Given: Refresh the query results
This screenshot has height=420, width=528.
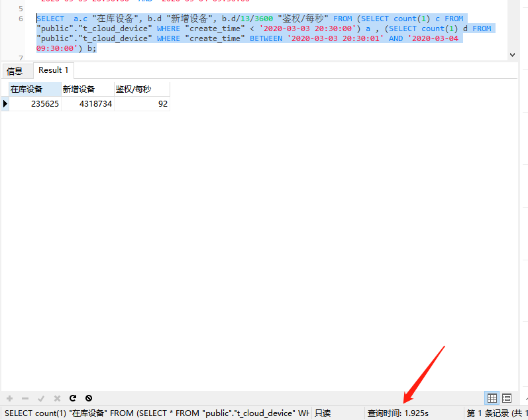Looking at the screenshot, I should (73, 398).
